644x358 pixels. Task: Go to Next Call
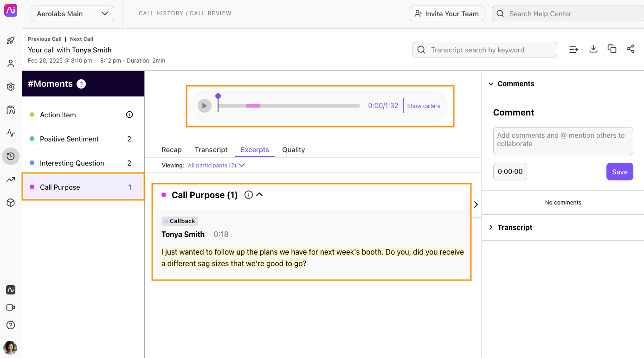click(x=82, y=39)
